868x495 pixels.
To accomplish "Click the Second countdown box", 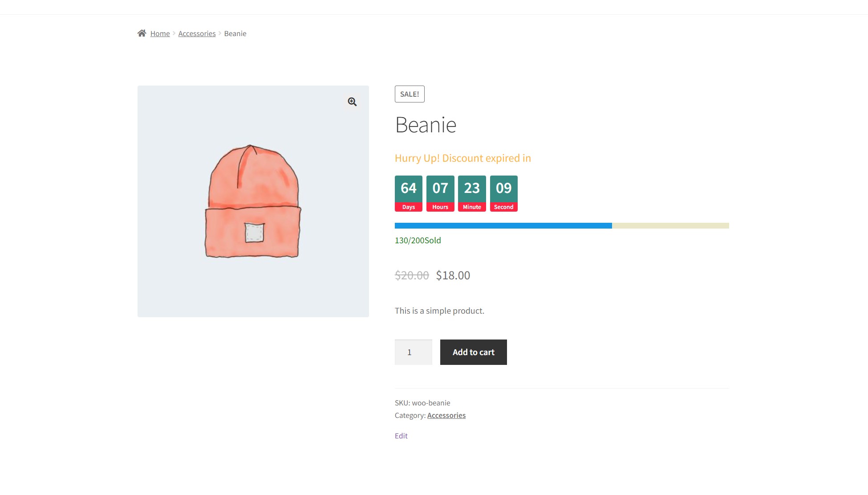I will point(503,193).
